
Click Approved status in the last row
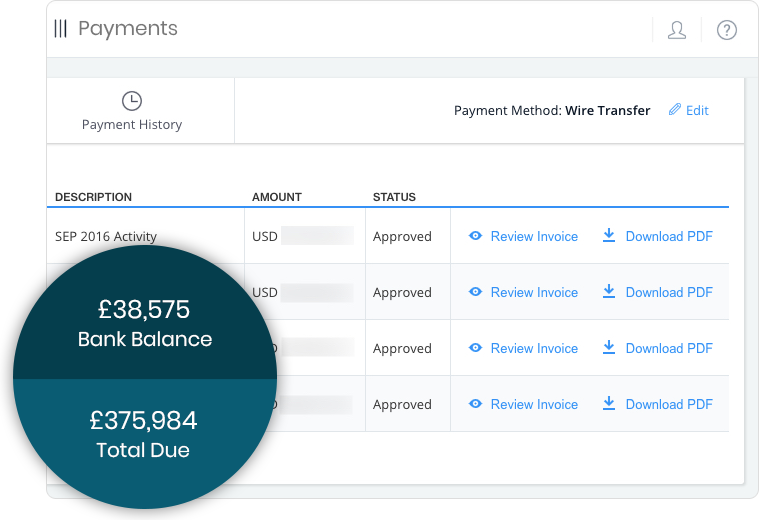coord(402,404)
